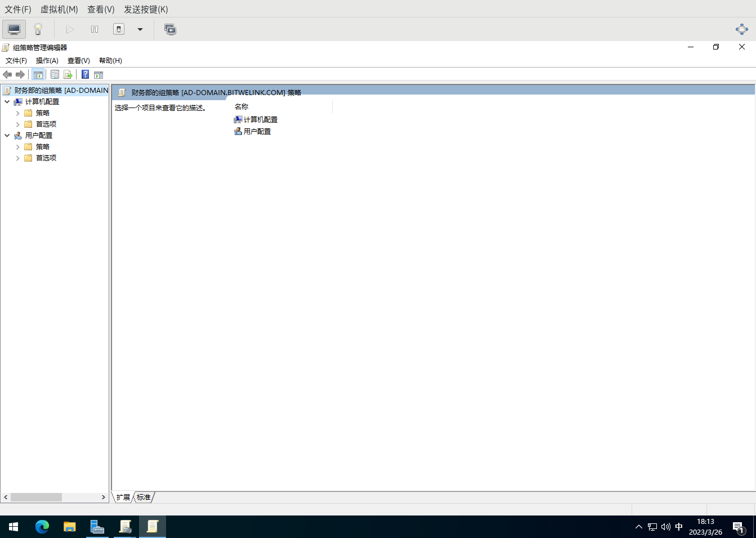Screen dimensions: 756x538
Task: Open the 帮助(H) menu
Action: tap(110, 61)
